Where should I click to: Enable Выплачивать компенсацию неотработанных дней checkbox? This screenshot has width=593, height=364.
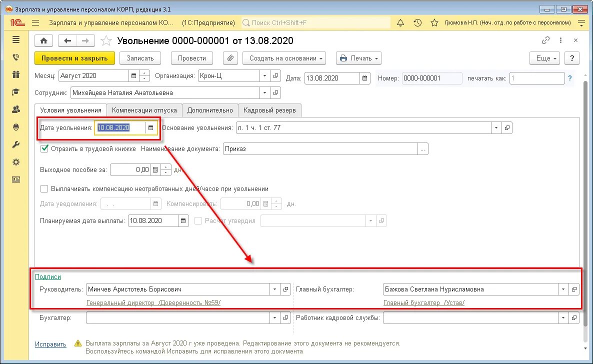(44, 188)
